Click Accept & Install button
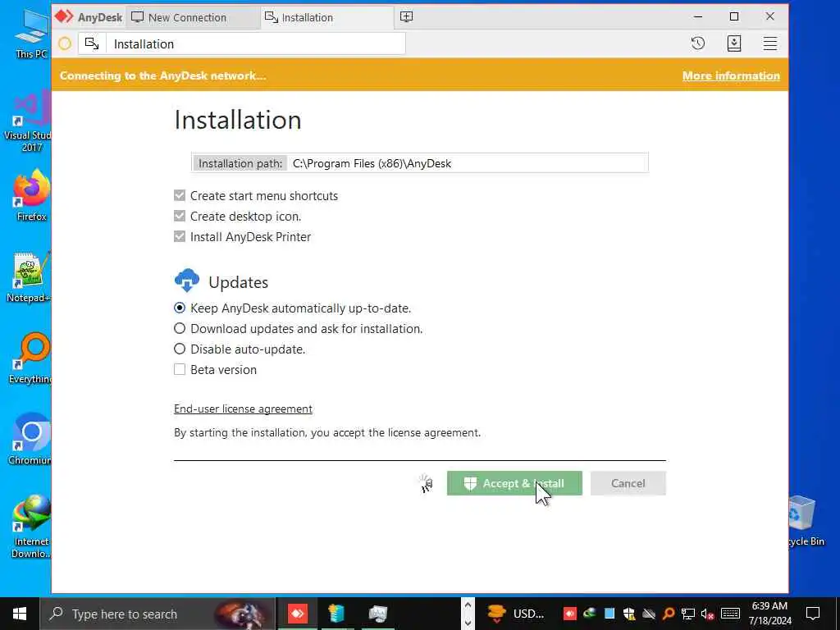Image resolution: width=840 pixels, height=630 pixels. [x=514, y=483]
